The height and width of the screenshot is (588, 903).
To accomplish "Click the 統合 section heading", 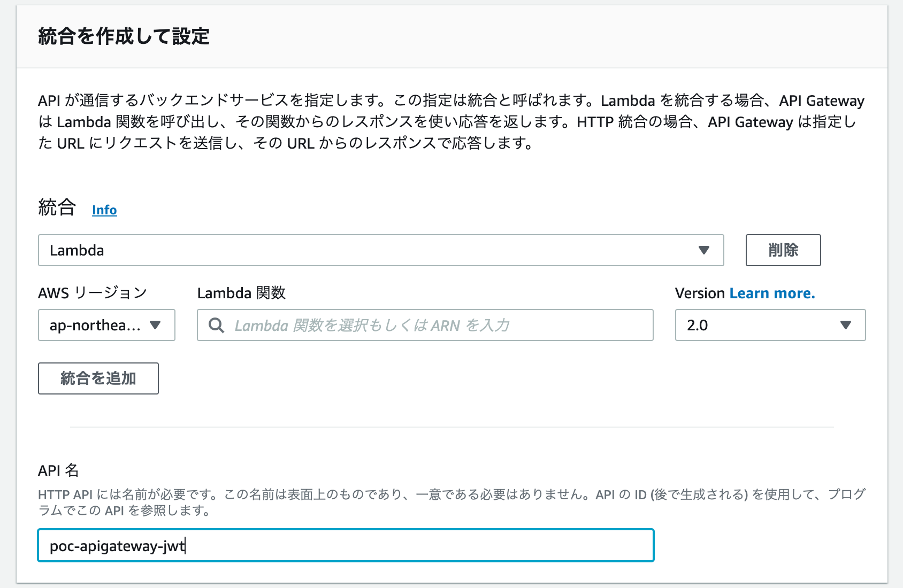I will (57, 207).
